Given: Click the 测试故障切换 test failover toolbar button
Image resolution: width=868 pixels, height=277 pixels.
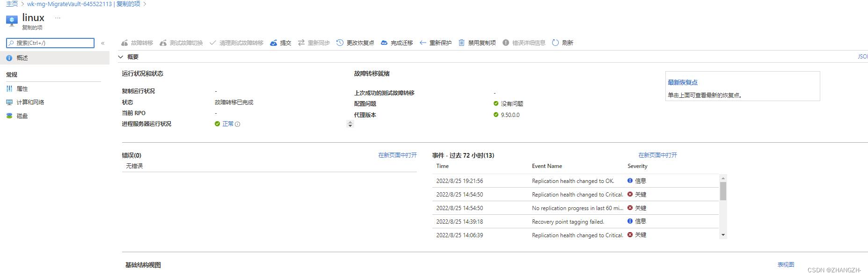Looking at the screenshot, I should [x=181, y=43].
